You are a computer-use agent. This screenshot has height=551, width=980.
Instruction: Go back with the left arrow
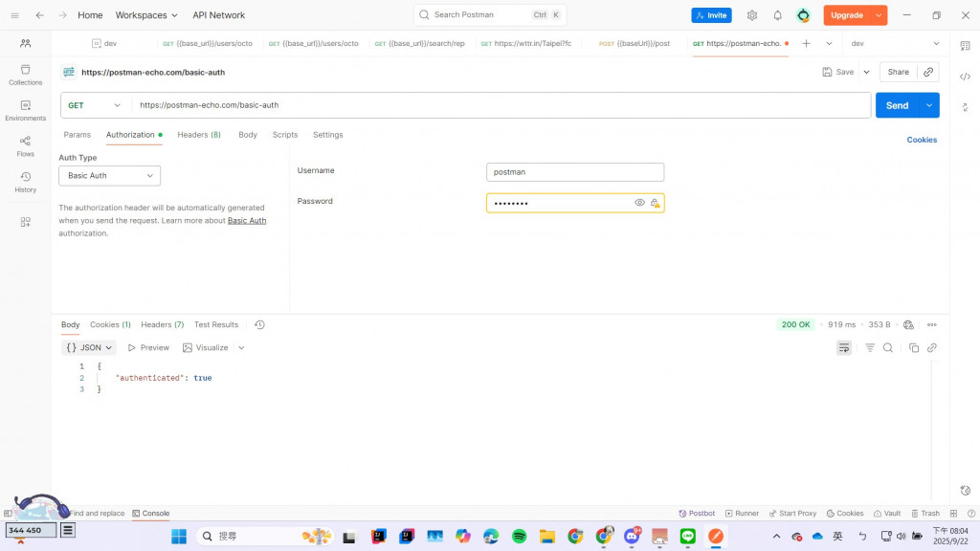40,15
